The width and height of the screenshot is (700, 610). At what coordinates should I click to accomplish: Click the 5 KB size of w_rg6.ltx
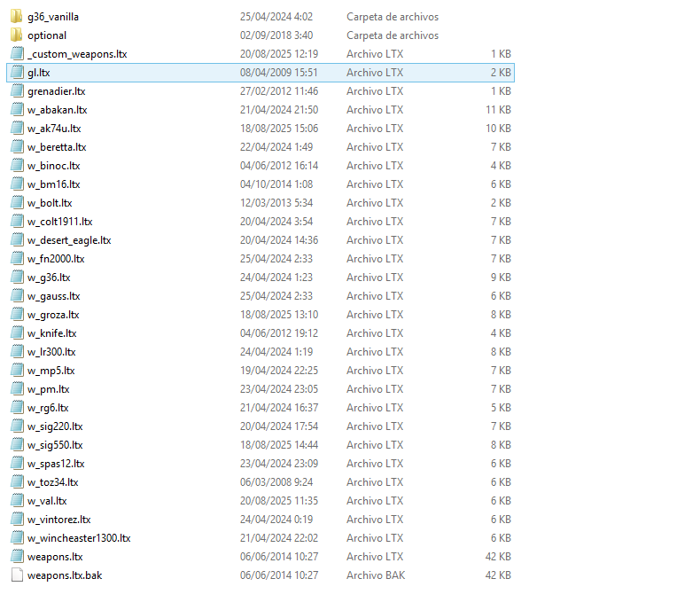click(501, 408)
